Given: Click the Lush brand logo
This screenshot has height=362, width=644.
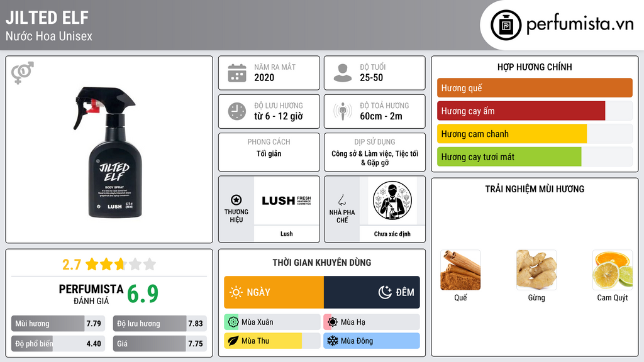Looking at the screenshot, I should point(286,200).
